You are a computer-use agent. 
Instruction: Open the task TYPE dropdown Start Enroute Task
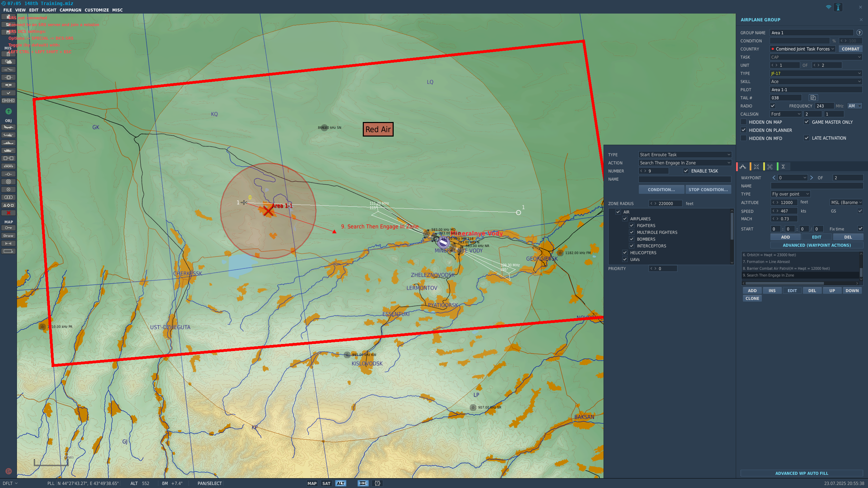point(685,155)
